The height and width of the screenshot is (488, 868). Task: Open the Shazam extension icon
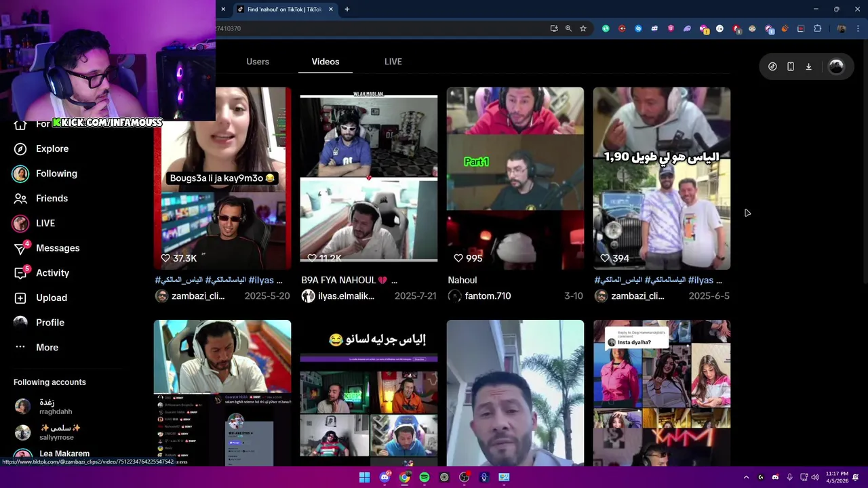click(x=638, y=28)
